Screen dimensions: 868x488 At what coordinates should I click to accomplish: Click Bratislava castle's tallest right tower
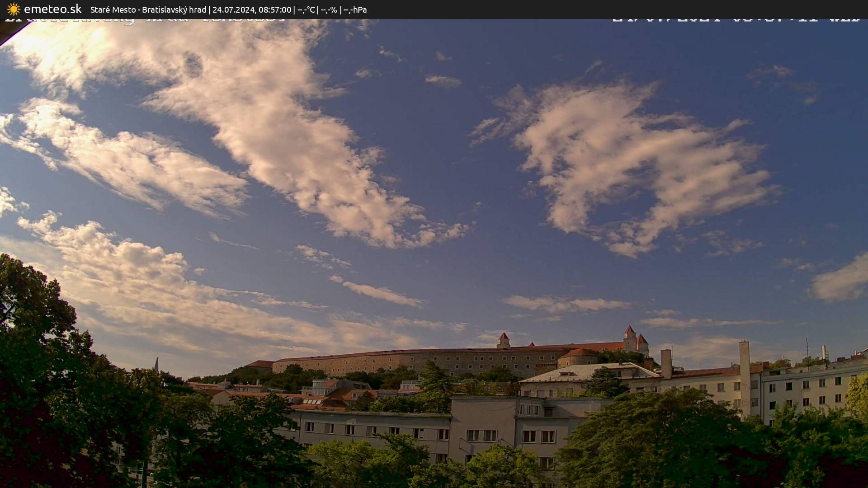(x=629, y=338)
